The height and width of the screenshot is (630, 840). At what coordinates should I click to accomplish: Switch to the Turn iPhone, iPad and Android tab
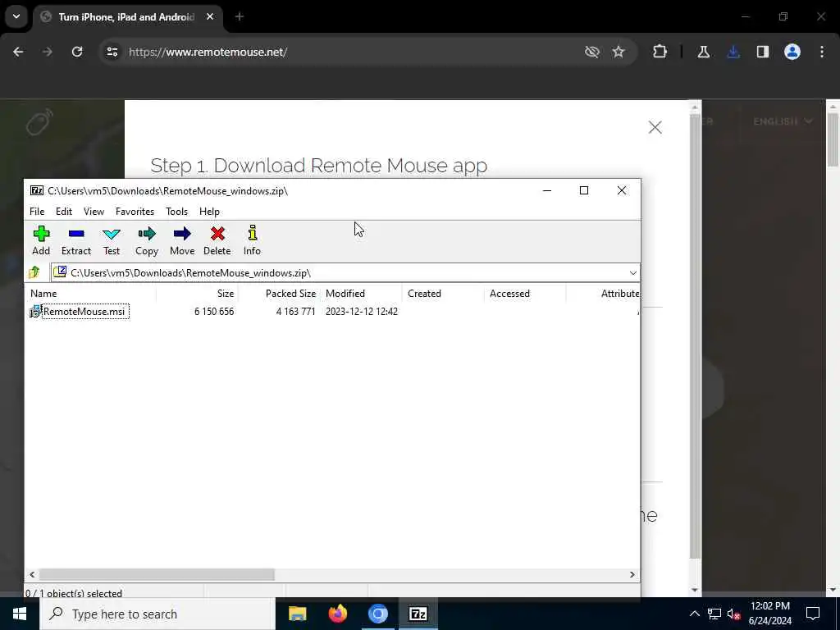(x=126, y=17)
